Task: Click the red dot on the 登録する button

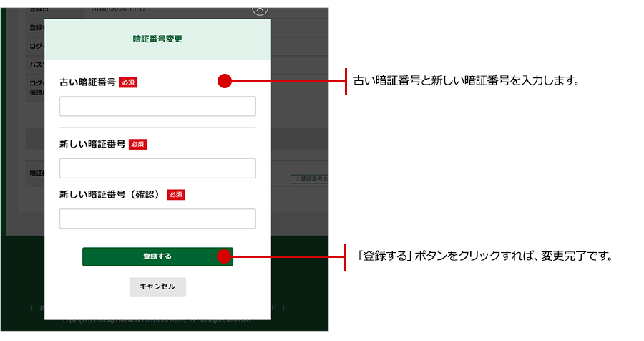Action: [x=225, y=256]
